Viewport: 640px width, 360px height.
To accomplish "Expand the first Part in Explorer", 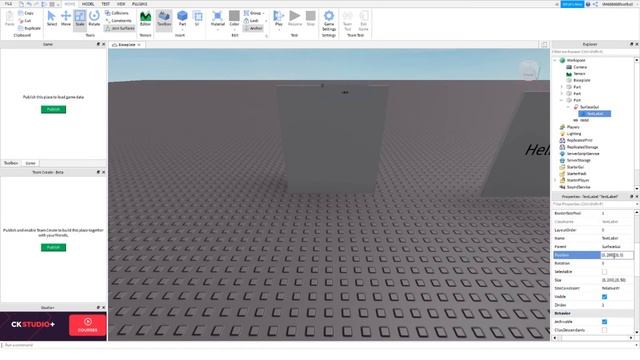I will click(x=562, y=87).
